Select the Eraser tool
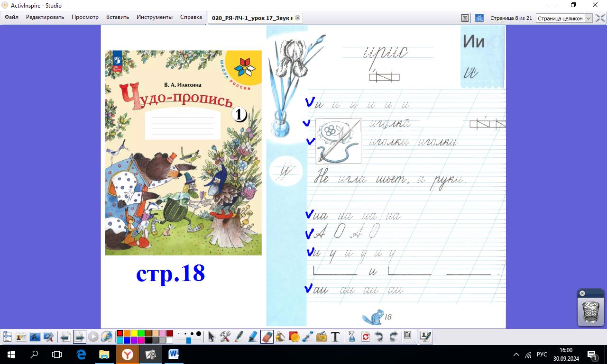 [x=267, y=337]
